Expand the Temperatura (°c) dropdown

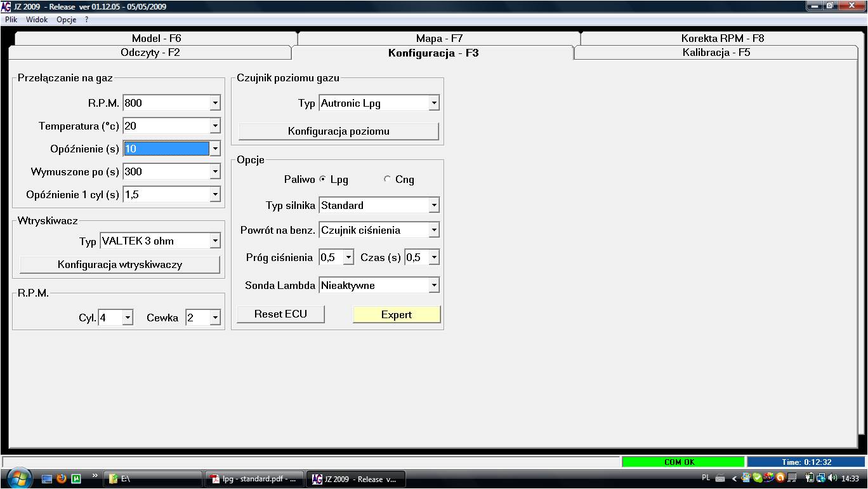(215, 126)
